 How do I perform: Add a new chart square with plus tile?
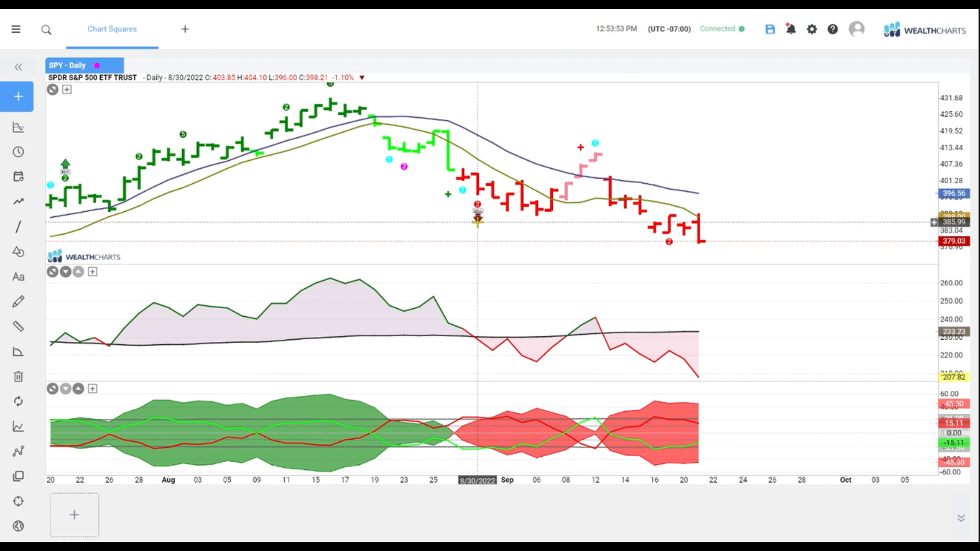[x=75, y=515]
